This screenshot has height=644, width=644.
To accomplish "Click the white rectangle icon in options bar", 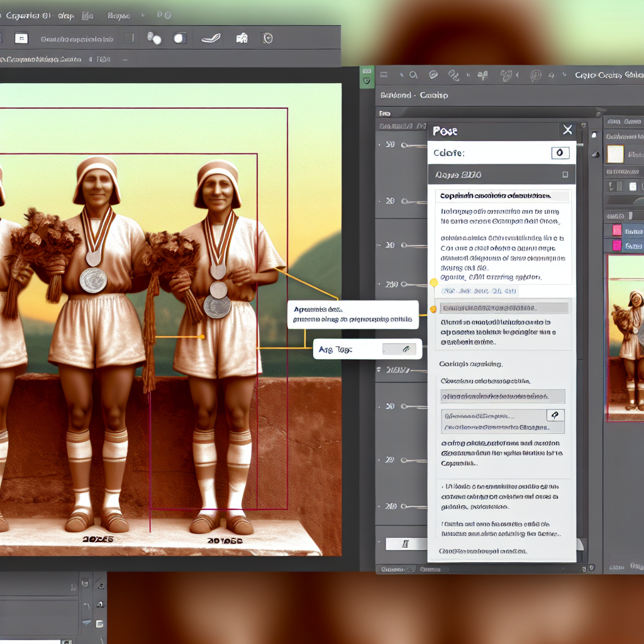I will pyautogui.click(x=21, y=38).
